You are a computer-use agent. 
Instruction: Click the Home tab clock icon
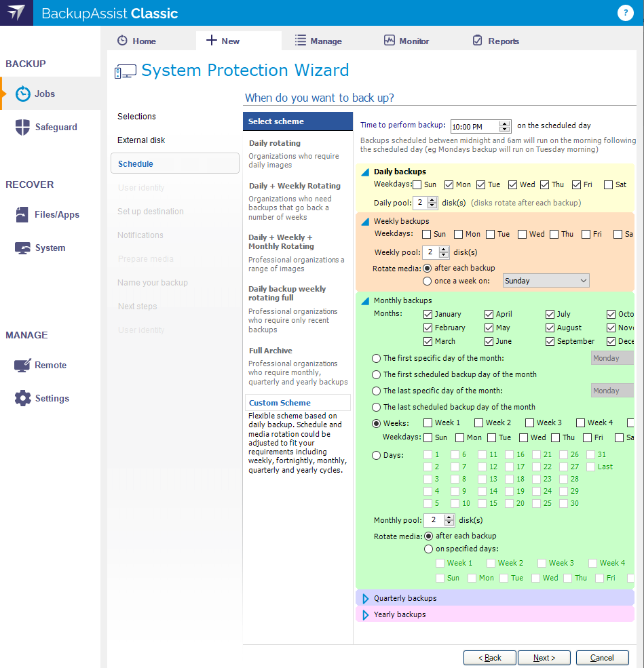click(122, 41)
